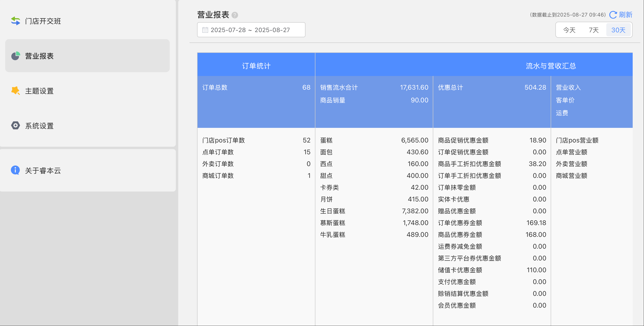
Task: Click 第三方平台券优惠金额 label
Action: point(470,258)
